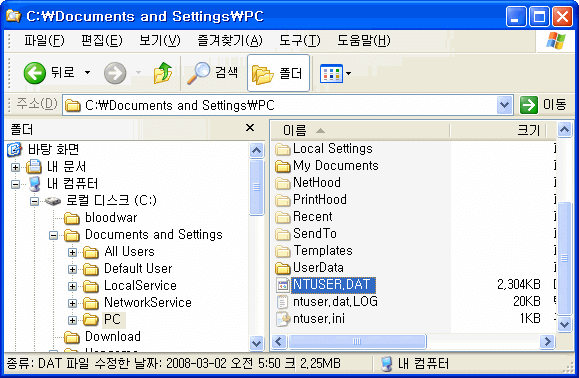
Task: Expand the LocalService tree node
Action: [72, 286]
